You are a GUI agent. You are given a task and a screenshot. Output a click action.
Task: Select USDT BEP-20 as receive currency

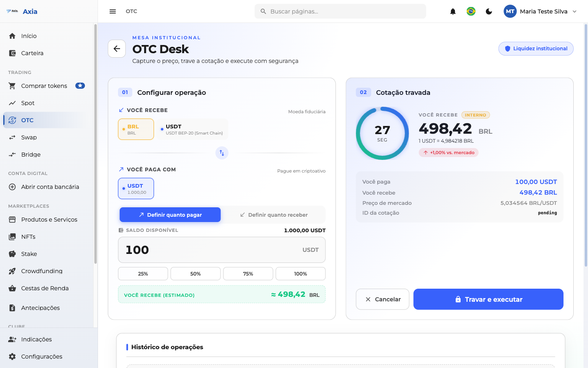(192, 129)
